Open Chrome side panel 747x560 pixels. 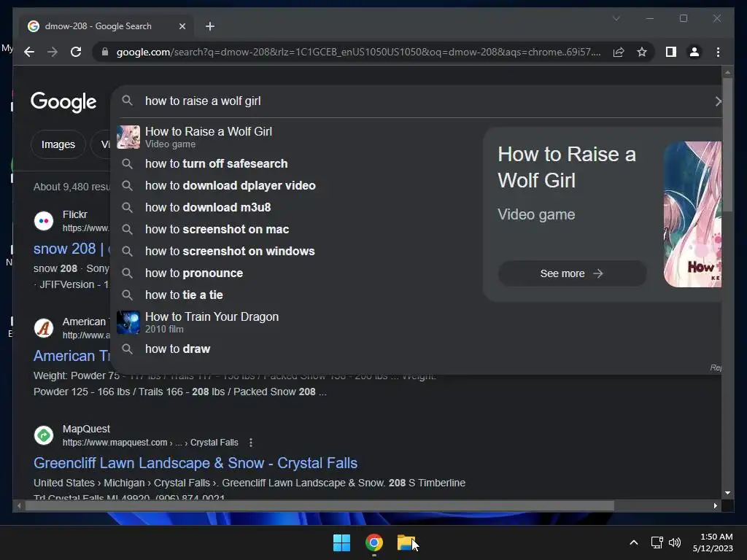[x=671, y=52]
